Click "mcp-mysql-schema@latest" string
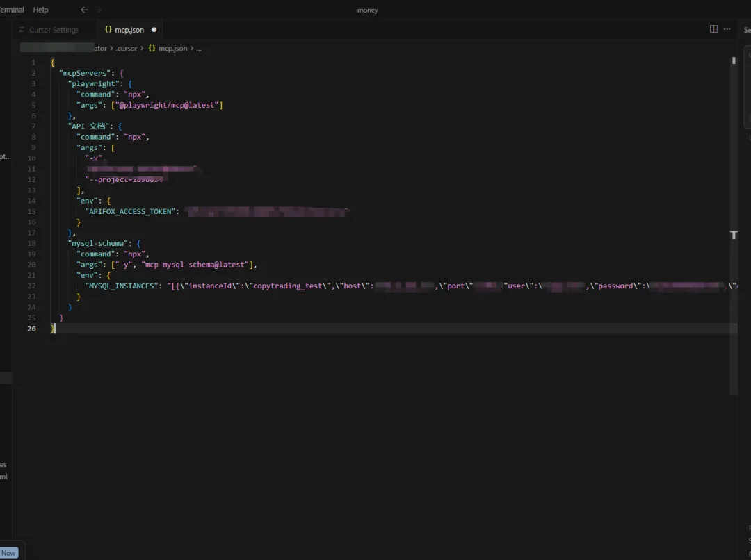 coord(195,265)
